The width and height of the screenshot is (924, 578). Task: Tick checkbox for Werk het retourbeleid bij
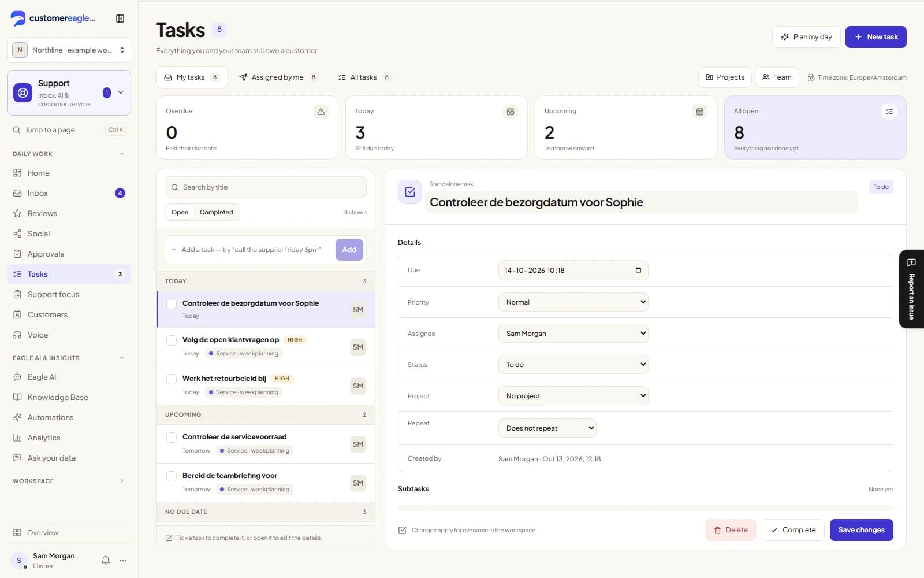[172, 379]
